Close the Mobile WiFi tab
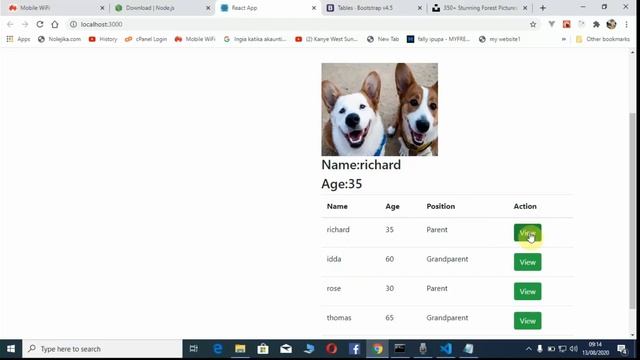 [102, 8]
